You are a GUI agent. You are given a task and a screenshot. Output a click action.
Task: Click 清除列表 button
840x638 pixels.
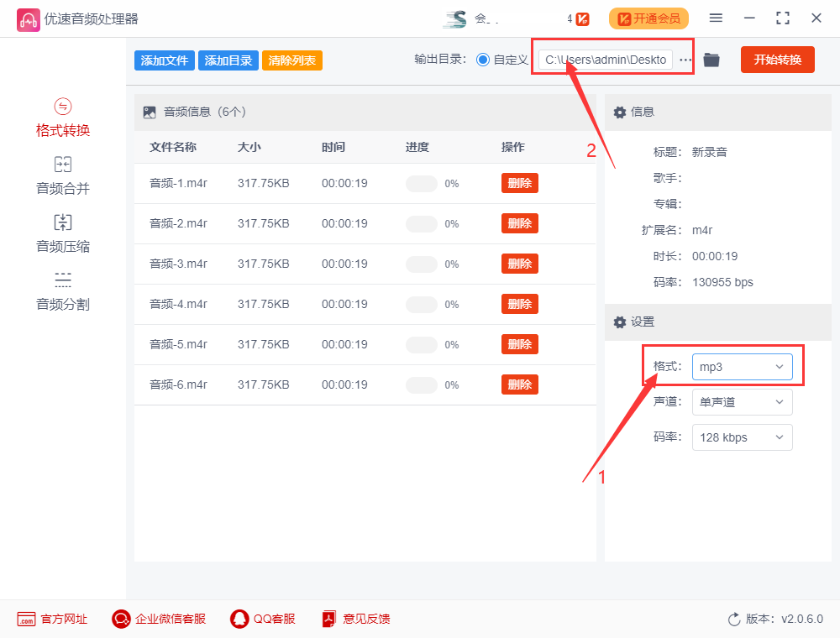(292, 60)
